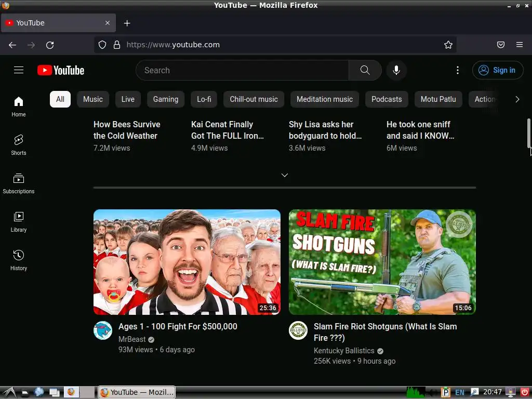Open 'Kai Cenat Finally Got The FULL Iron' short
The image size is (532, 399).
click(x=228, y=130)
